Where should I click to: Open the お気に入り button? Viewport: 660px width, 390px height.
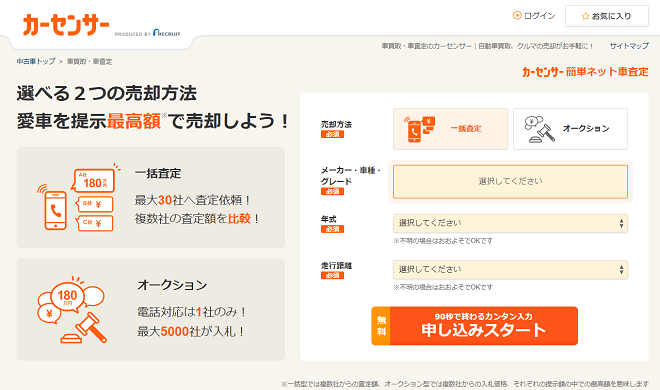pyautogui.click(x=607, y=16)
